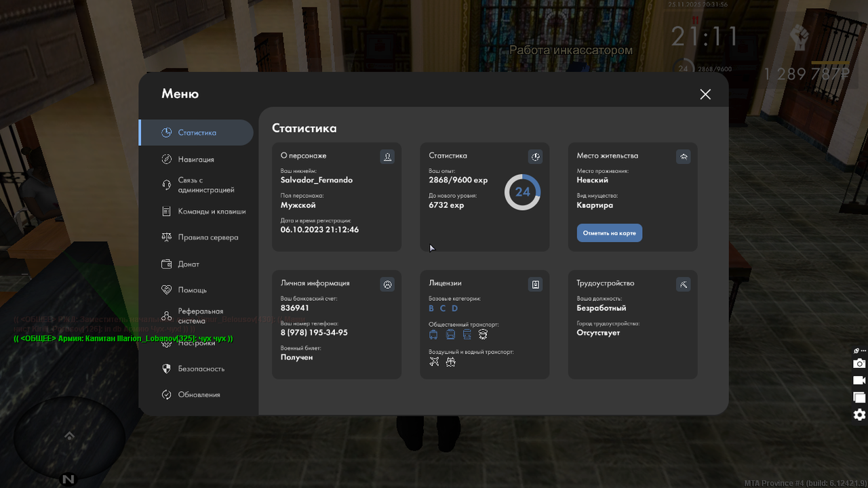Click the Отметить на карте button
Image resolution: width=868 pixels, height=488 pixels.
coord(610,233)
